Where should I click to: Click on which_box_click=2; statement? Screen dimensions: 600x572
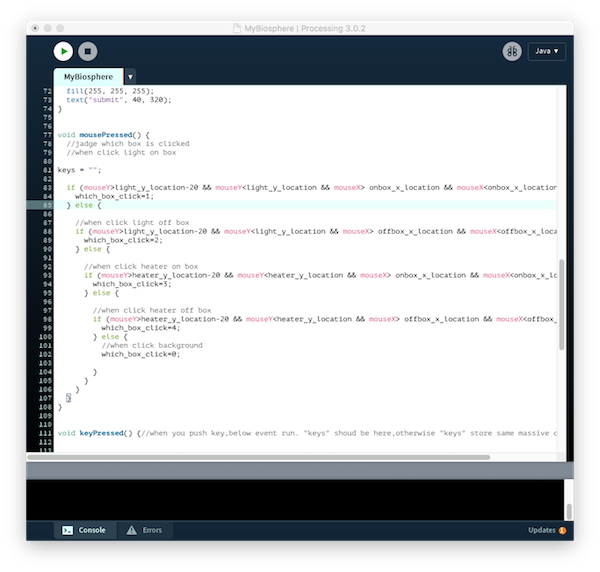tap(123, 240)
